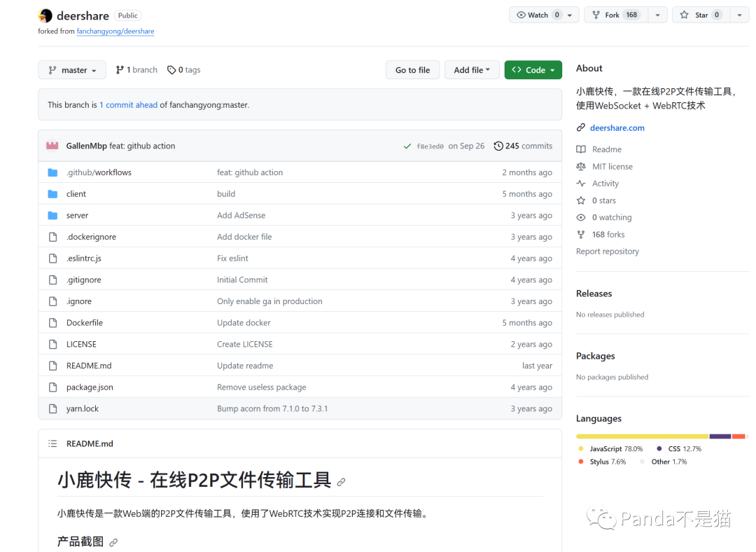The width and height of the screenshot is (756, 552).
Task: Open README outline list icon
Action: [x=52, y=443]
